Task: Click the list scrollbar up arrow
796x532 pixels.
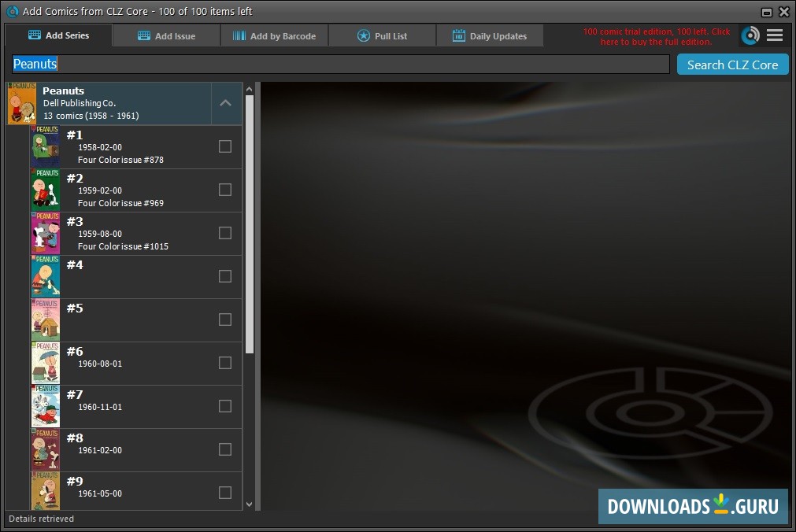Action: (250, 89)
